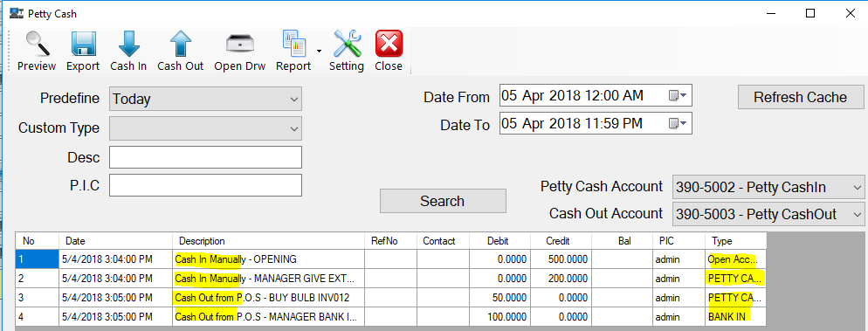Open the Custom Type dropdown
The image size is (868, 331).
click(205, 128)
